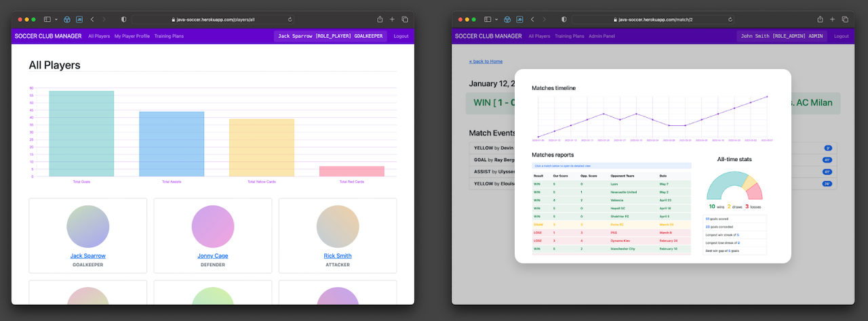Click Jonny Cage pink avatar
868x321 pixels.
[213, 226]
